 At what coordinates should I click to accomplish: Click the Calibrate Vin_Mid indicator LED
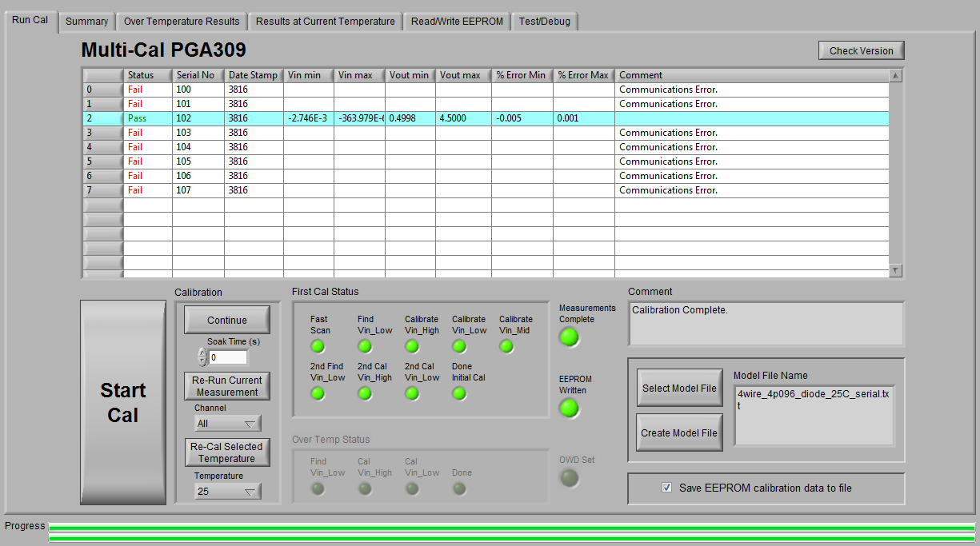(x=506, y=346)
